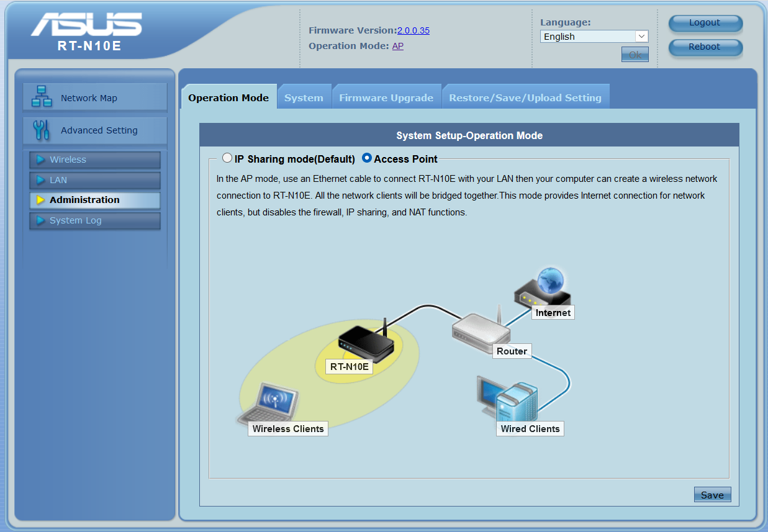Click the language Ok button
The width and height of the screenshot is (768, 532).
635,55
